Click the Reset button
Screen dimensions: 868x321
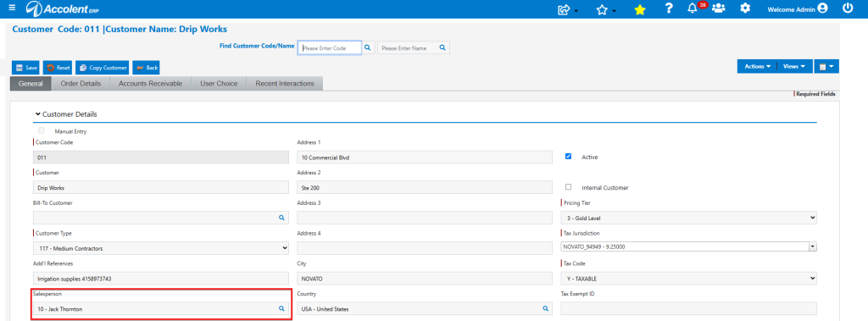click(58, 68)
